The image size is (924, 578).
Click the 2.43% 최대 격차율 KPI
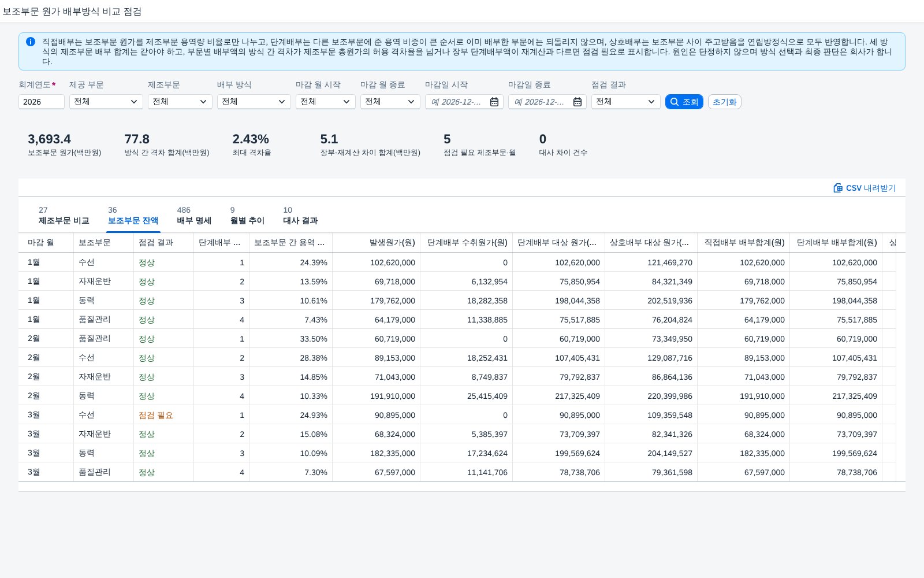coord(252,144)
